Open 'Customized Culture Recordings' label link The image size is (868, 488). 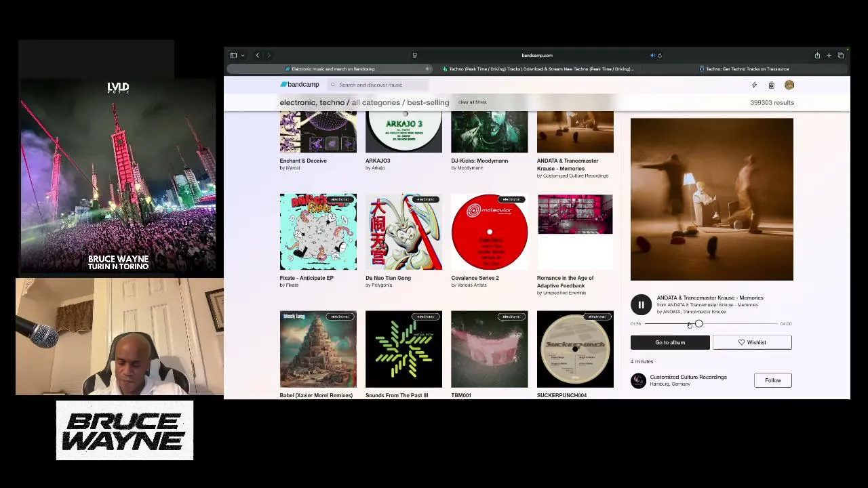click(688, 377)
